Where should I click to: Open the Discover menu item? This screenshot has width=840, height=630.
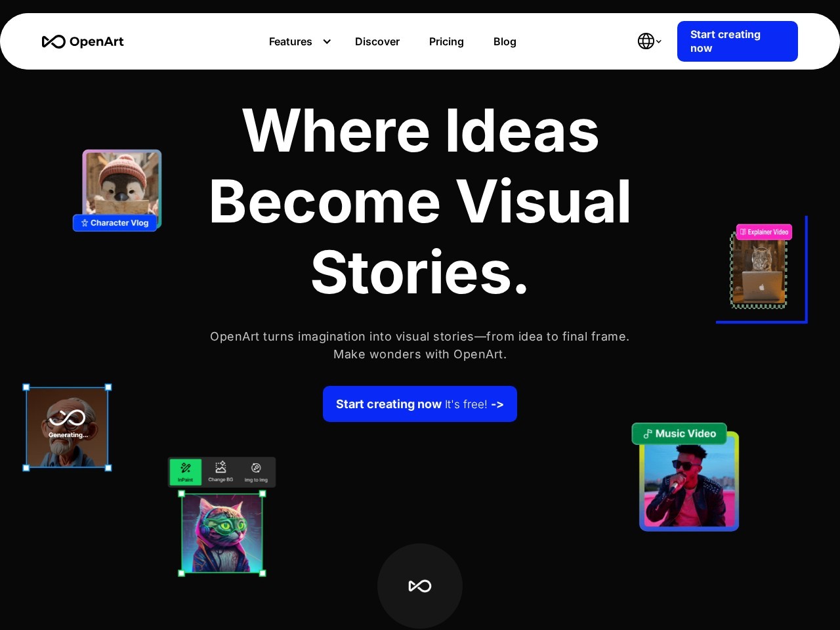[377, 42]
